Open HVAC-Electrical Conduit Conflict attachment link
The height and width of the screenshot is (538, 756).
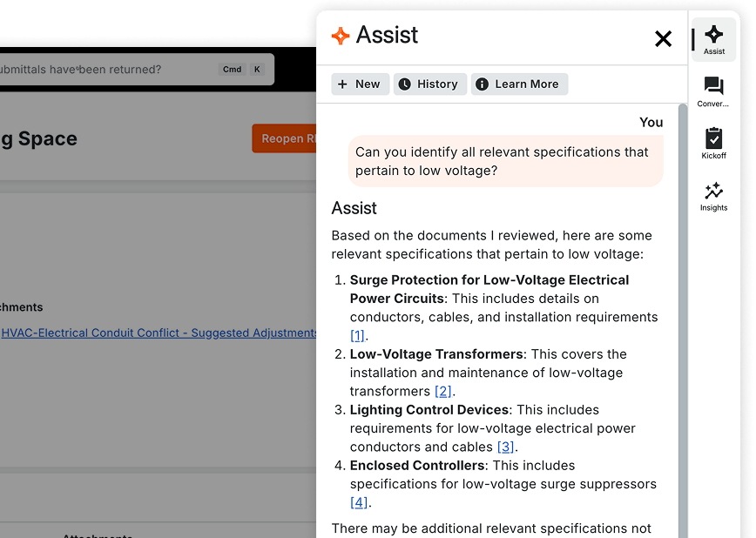point(159,333)
